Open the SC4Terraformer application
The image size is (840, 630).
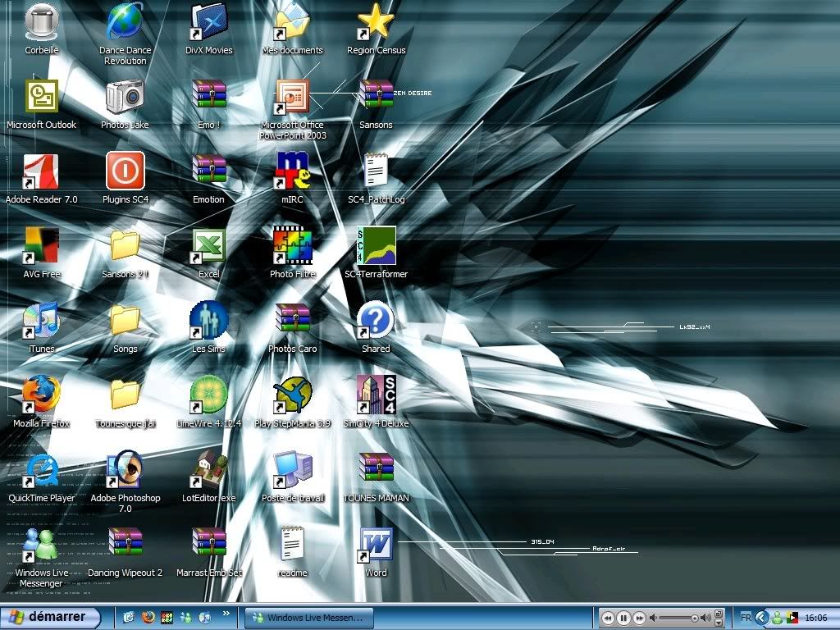(x=376, y=253)
